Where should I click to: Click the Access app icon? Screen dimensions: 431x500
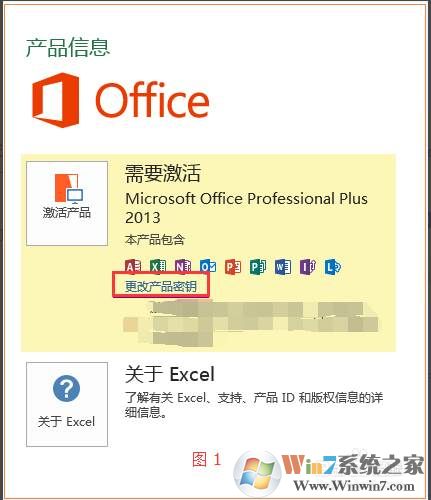point(133,266)
